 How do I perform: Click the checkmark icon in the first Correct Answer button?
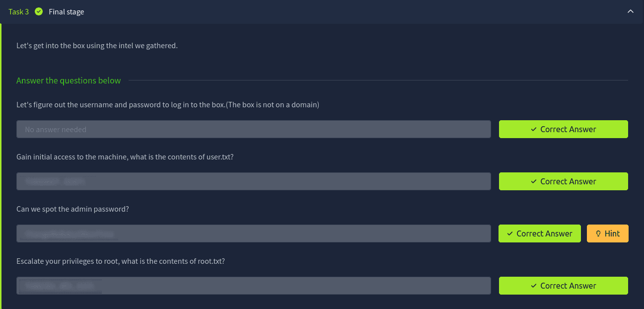tap(534, 129)
